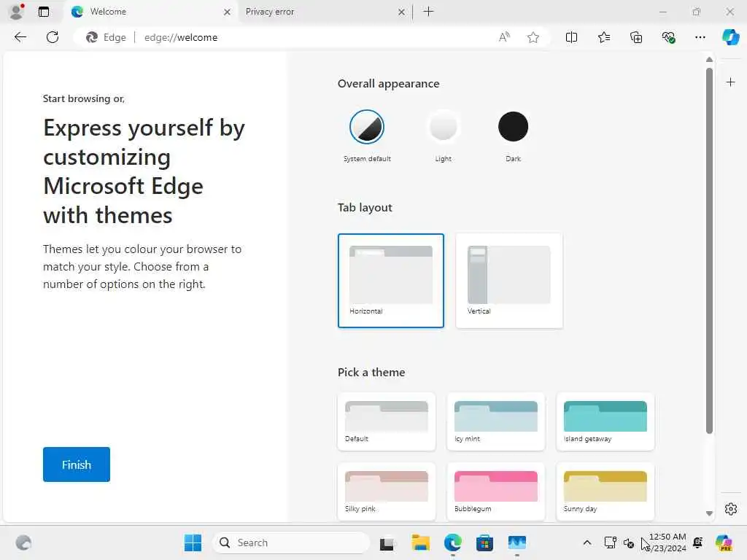The height and width of the screenshot is (560, 747).
Task: Pick the Default theme
Action: [387, 421]
